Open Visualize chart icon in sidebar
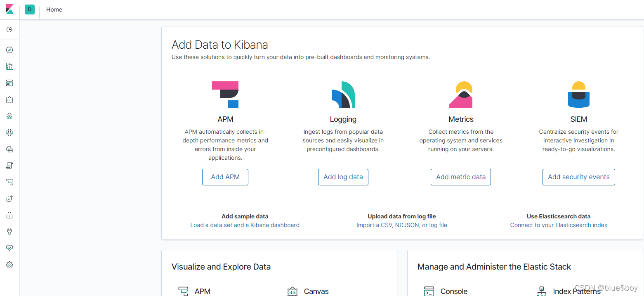The width and height of the screenshot is (644, 296). [x=9, y=66]
